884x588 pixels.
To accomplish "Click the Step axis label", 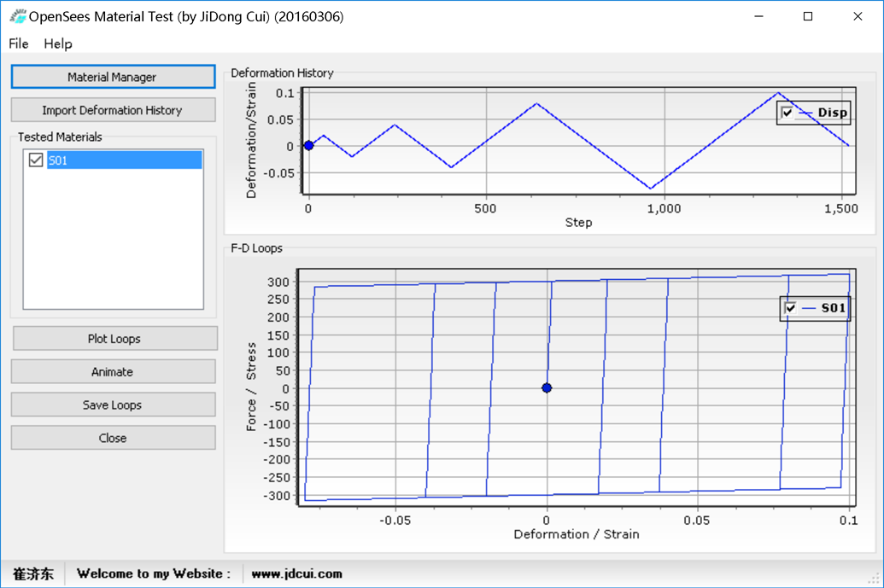I will pyautogui.click(x=578, y=223).
